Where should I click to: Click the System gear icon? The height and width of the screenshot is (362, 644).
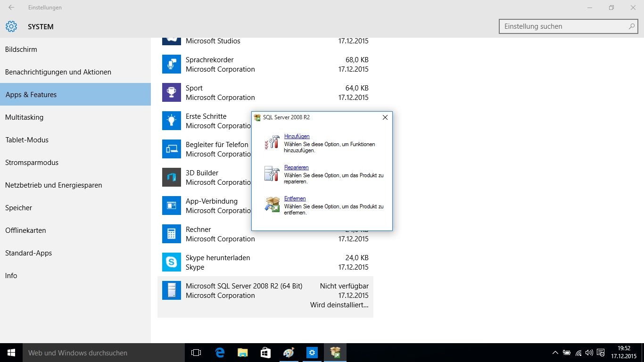pos(11,26)
